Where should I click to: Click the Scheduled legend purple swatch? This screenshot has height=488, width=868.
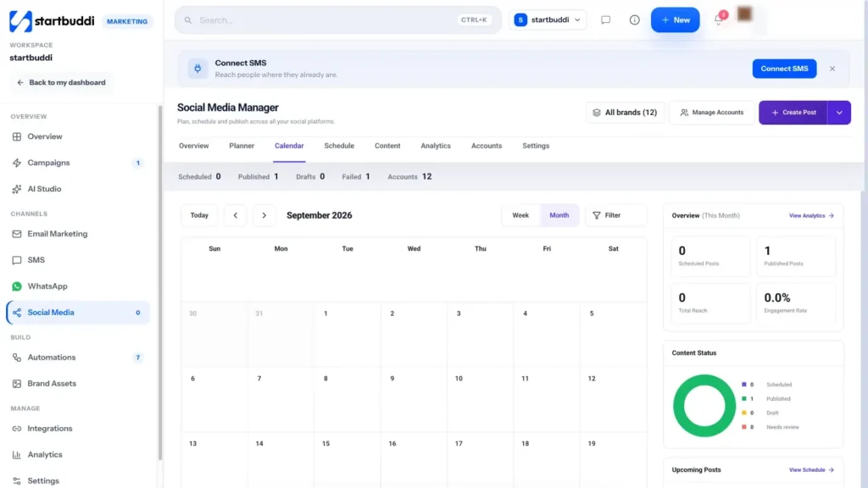(x=744, y=384)
